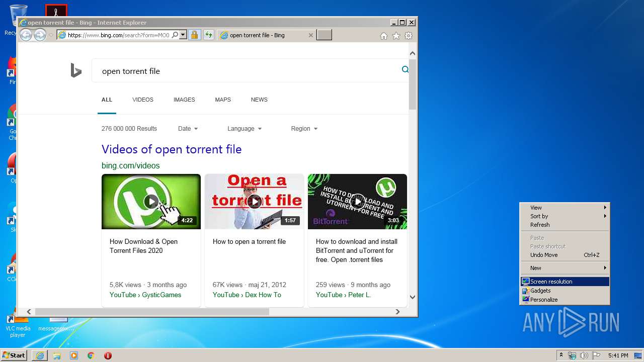The height and width of the screenshot is (362, 644).
Task: Click the Action Center flag icon
Action: [x=596, y=355]
